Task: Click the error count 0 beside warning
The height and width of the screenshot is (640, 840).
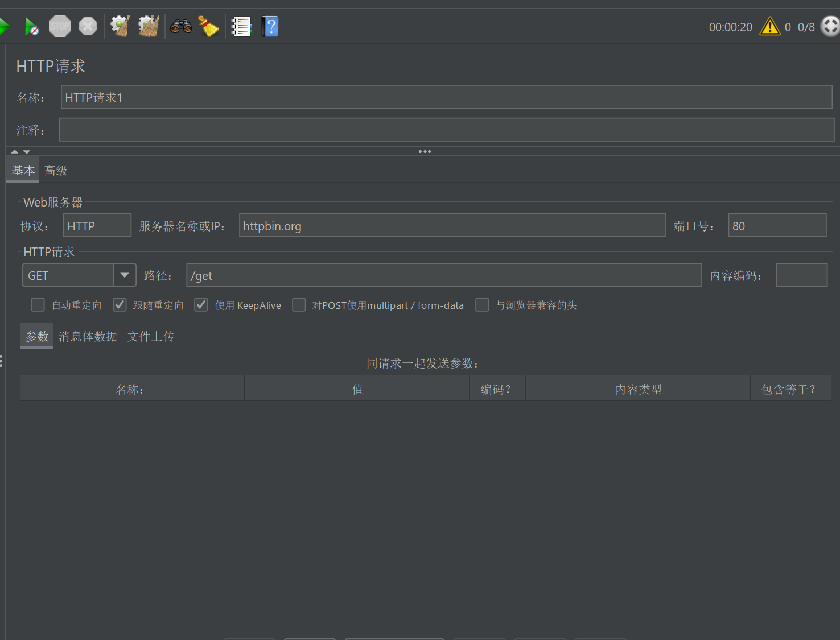Action: [x=788, y=27]
